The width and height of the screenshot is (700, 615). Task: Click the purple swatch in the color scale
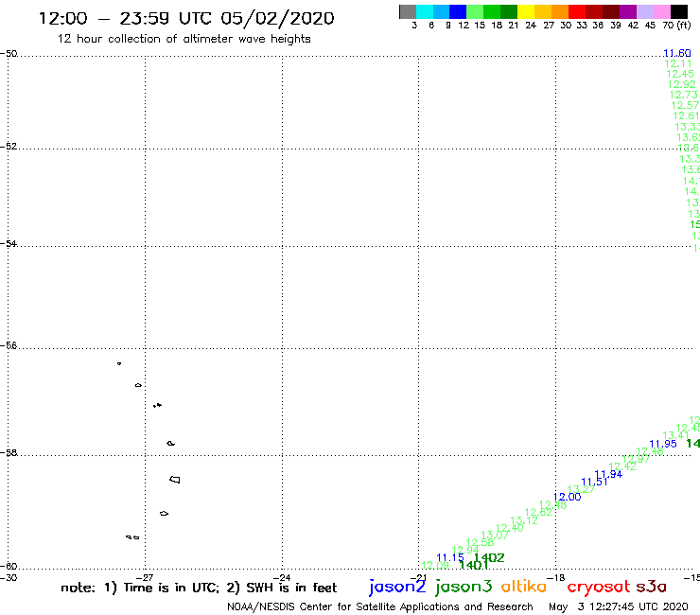(628, 11)
